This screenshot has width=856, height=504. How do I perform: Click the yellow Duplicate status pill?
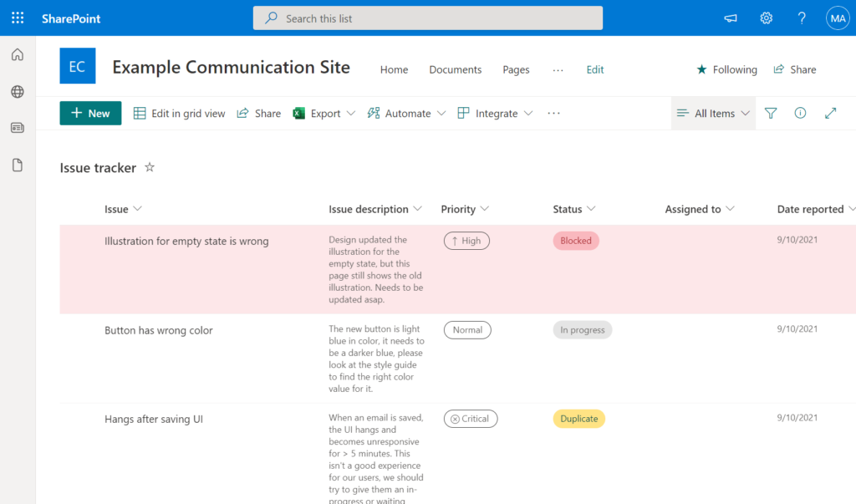click(x=578, y=419)
